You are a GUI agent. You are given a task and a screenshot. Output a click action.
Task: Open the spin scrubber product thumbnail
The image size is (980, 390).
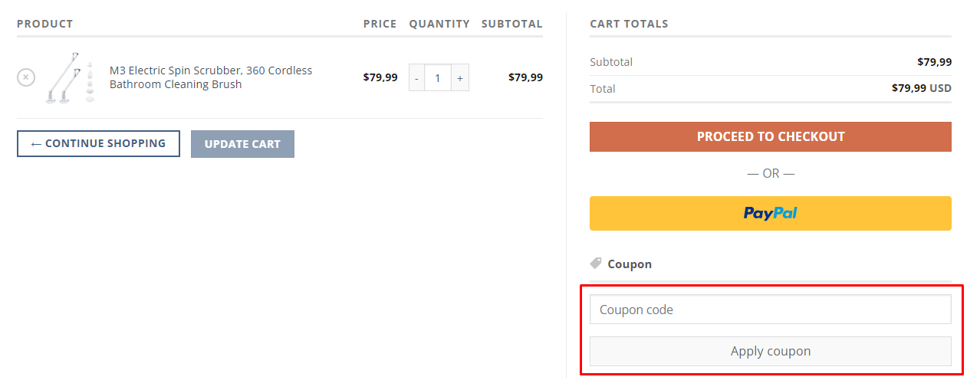71,77
